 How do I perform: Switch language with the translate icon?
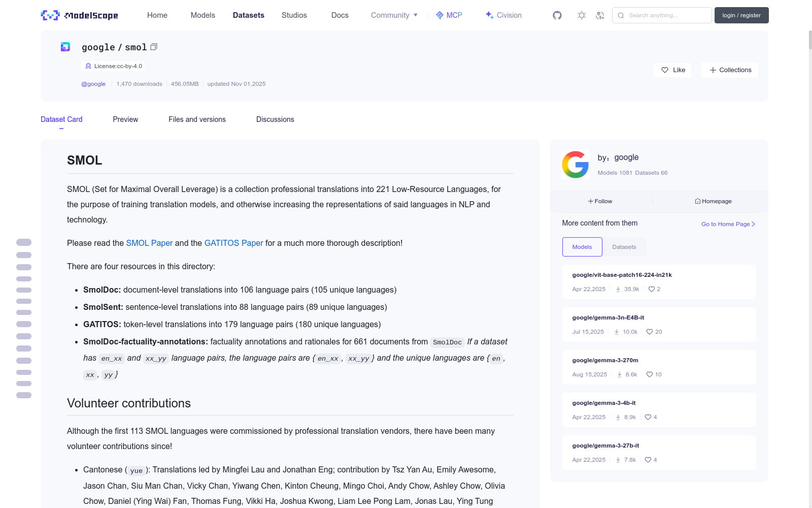[600, 15]
